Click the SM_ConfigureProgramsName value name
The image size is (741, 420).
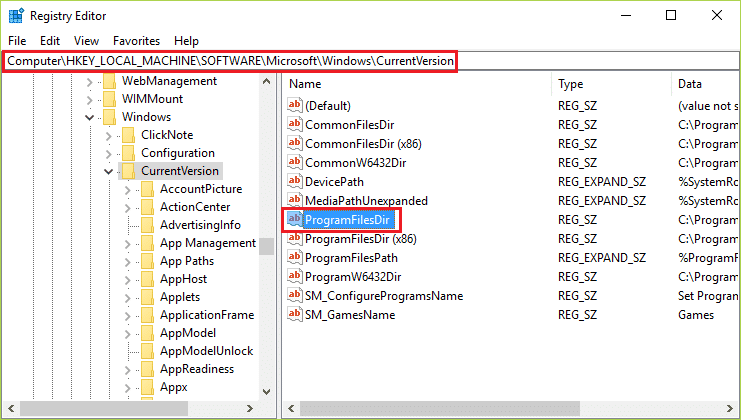384,296
